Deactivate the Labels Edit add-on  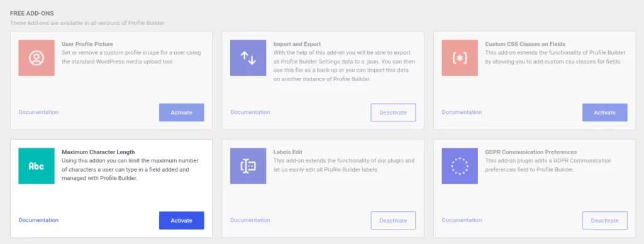tap(393, 221)
